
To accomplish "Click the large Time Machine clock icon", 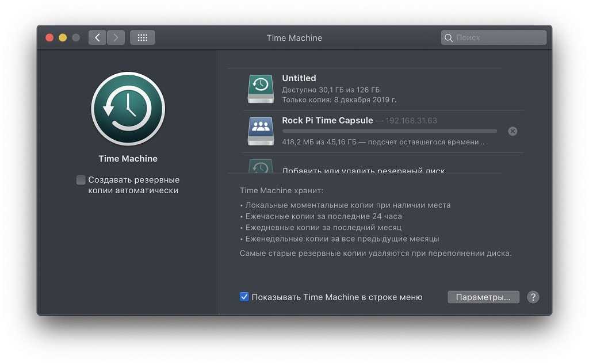I will click(x=128, y=109).
